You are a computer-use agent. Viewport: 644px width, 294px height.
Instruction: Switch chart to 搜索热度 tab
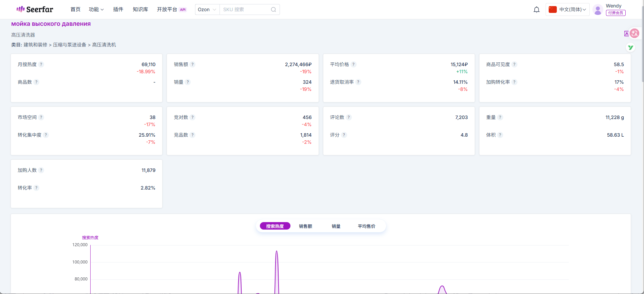275,226
